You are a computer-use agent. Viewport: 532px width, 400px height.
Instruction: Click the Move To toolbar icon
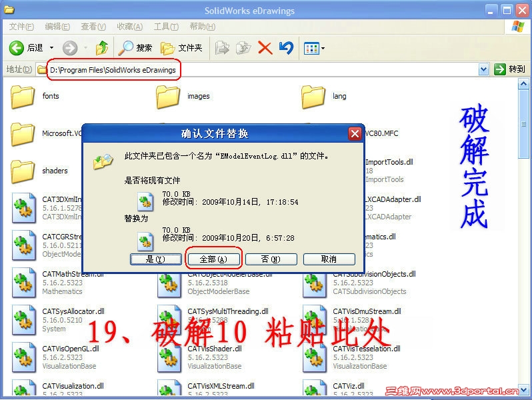pyautogui.click(x=222, y=48)
